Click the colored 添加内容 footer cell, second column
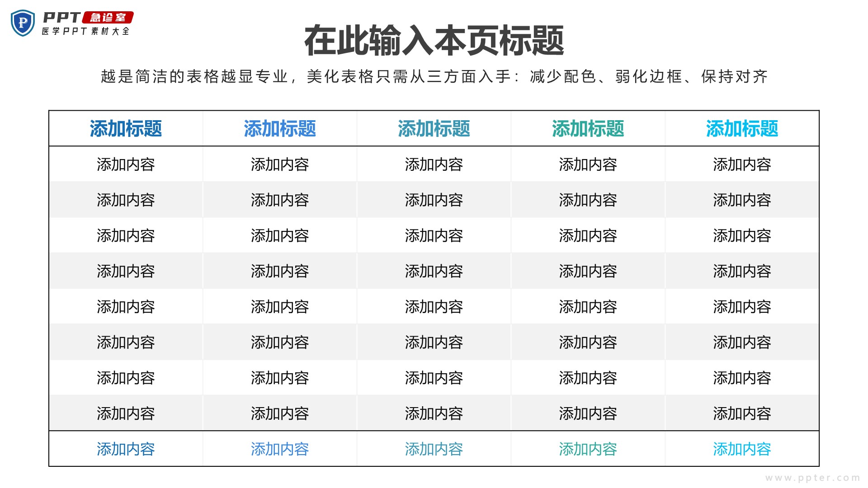 click(280, 449)
